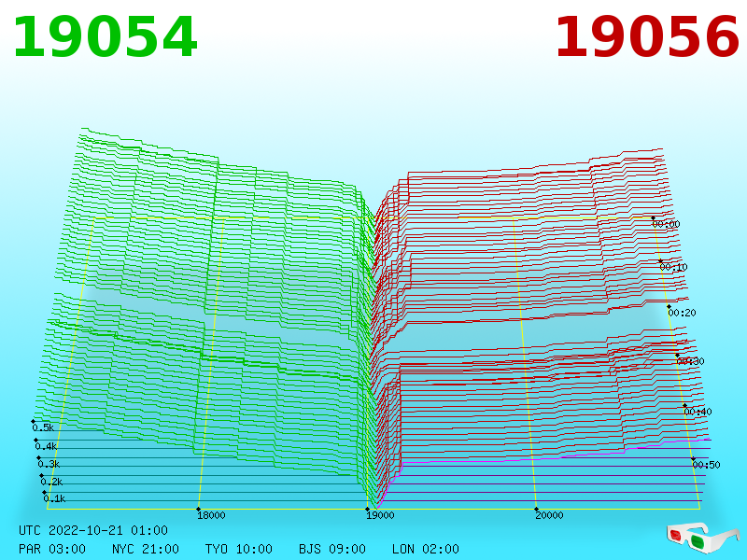Click the 00:30 time axis marker
The image size is (747, 560).
point(690,361)
